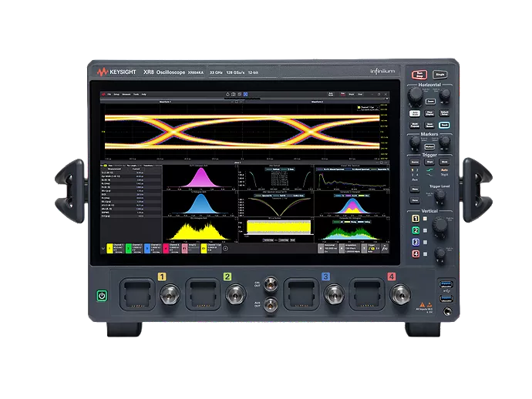Open the File menu on screen
Viewport: 532px width, 399px height.
109,94
